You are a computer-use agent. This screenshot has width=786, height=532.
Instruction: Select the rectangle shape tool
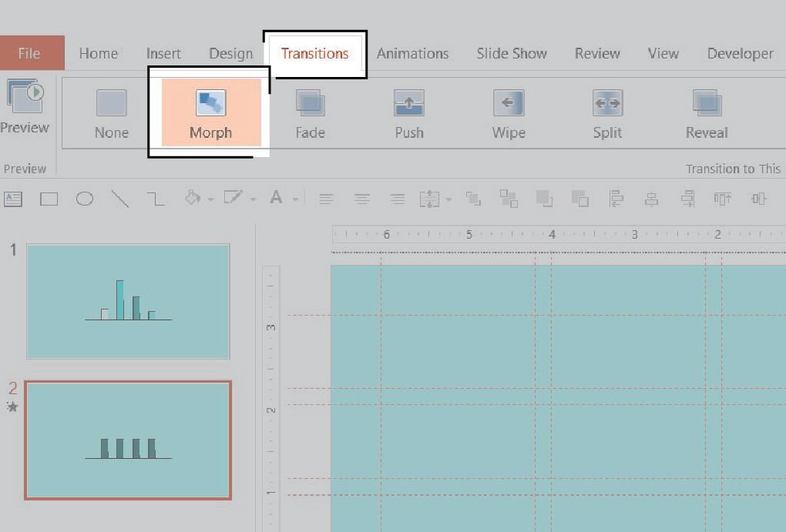tap(49, 199)
